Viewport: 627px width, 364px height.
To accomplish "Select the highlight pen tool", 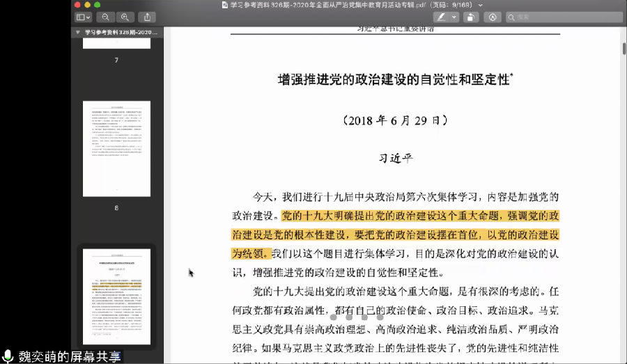I will click(441, 17).
